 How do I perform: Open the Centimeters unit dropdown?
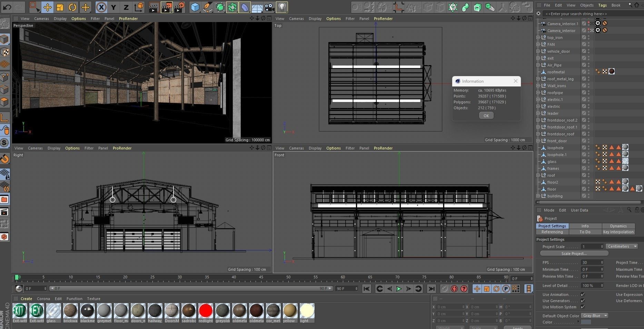[x=622, y=246]
